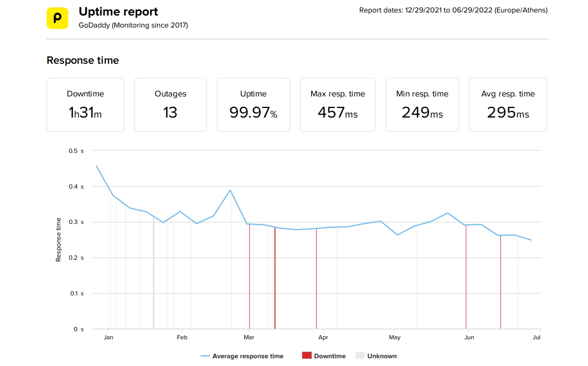Click the red downtime marker at start of June
This screenshot has height=366, width=588.
[466, 277]
